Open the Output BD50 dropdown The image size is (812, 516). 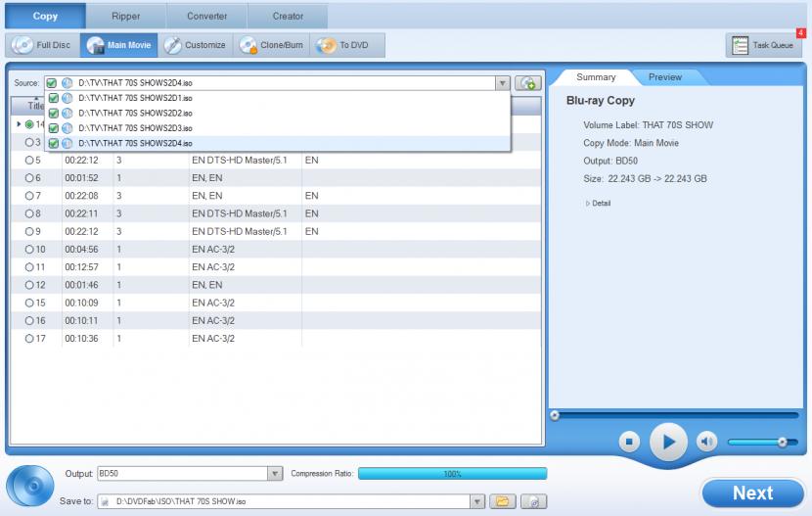click(x=275, y=474)
